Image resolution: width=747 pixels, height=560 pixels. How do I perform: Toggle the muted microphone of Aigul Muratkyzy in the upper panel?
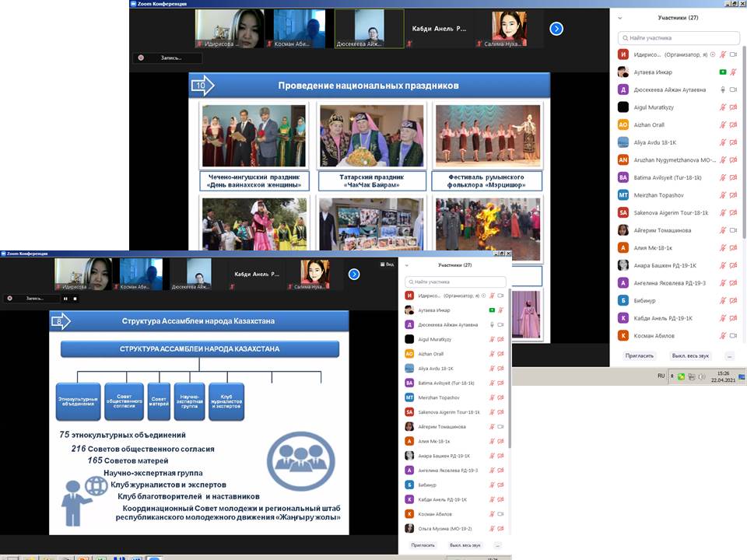723,107
